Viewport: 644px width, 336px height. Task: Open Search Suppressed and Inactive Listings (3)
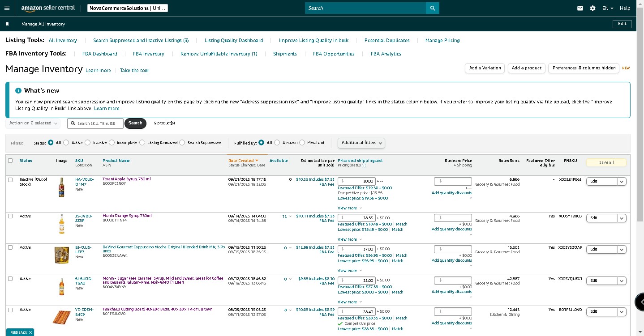point(141,40)
